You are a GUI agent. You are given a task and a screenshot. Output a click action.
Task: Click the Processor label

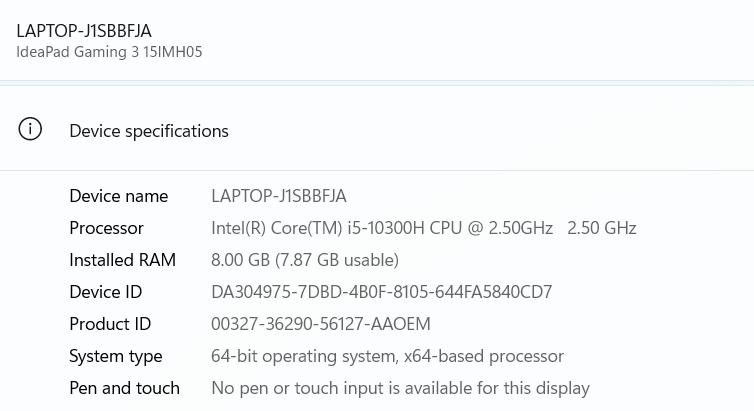106,228
